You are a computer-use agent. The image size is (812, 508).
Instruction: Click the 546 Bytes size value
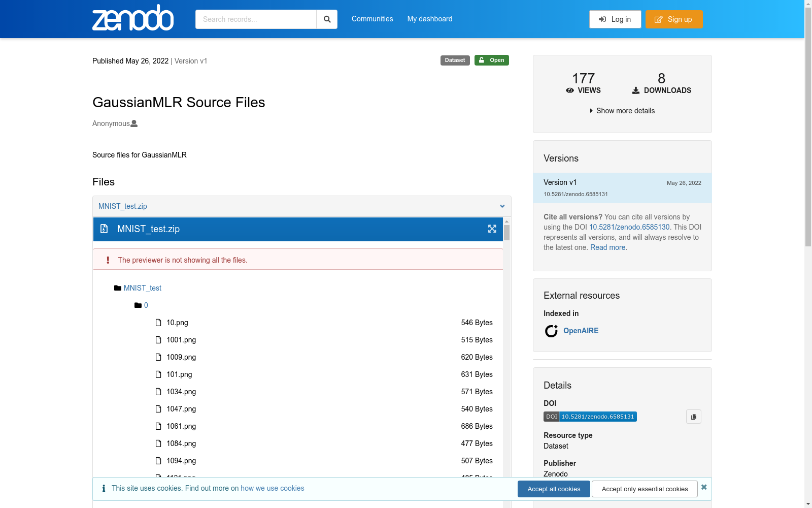pos(477,323)
